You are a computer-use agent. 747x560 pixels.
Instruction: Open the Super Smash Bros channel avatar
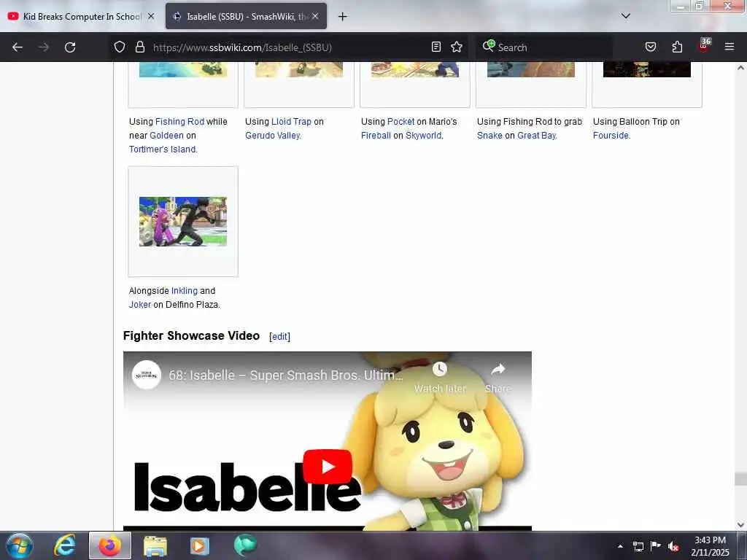click(146, 376)
